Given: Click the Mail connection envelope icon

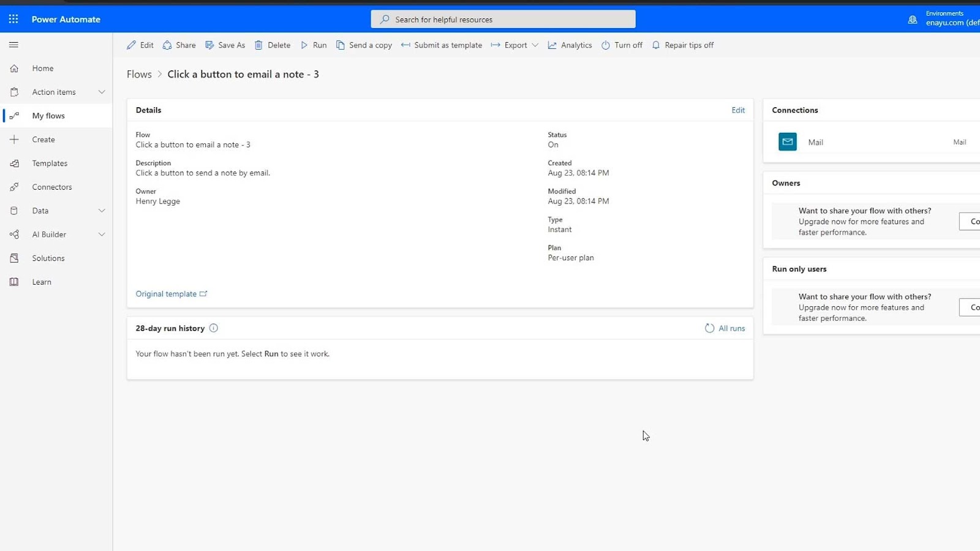Looking at the screenshot, I should (x=788, y=142).
